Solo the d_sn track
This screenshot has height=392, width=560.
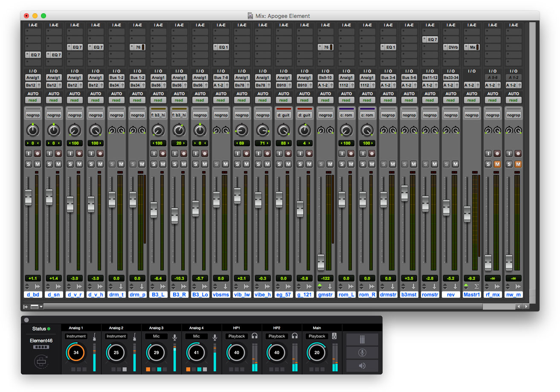coord(49,164)
